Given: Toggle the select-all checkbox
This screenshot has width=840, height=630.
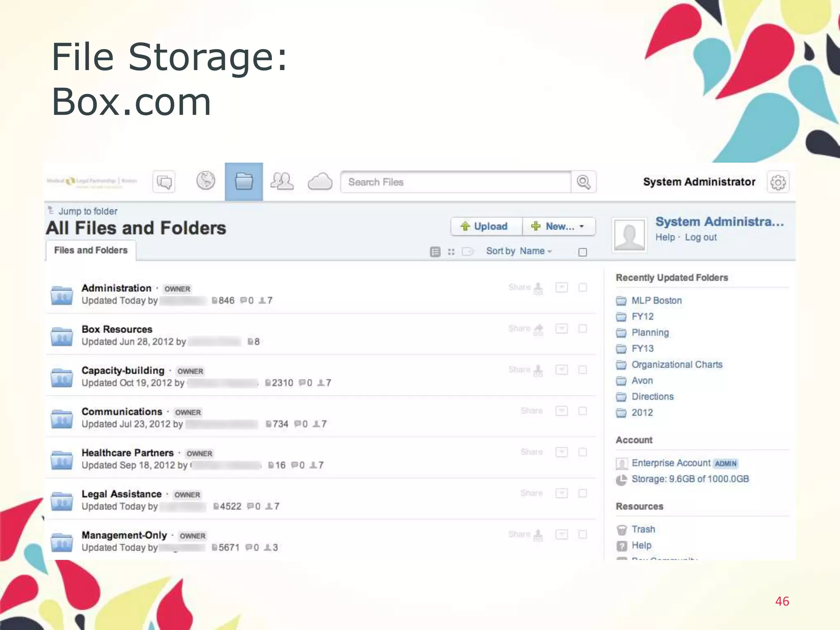Looking at the screenshot, I should (582, 252).
